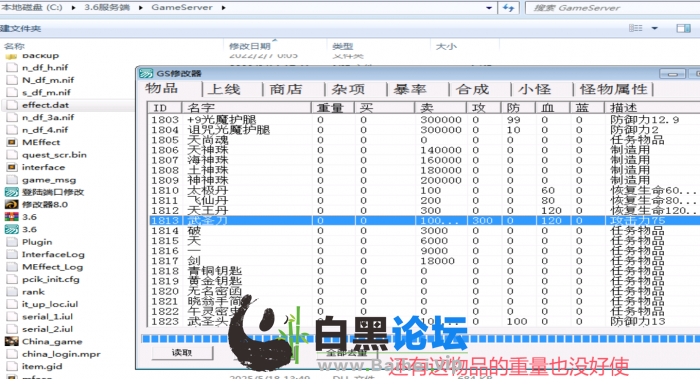Screen dimensions: 700x379
Task: Select the 3.6 WinRAR archive icon
Action: 12,217
